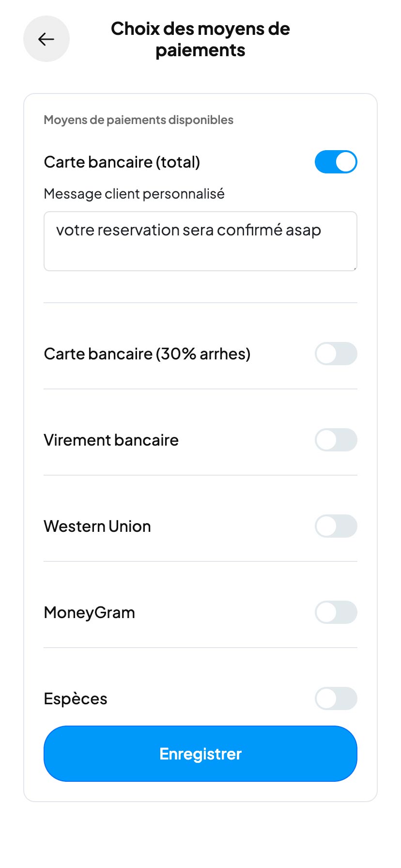Click the 'Carte bancaire (total)' label
401x868 pixels.
(122, 162)
